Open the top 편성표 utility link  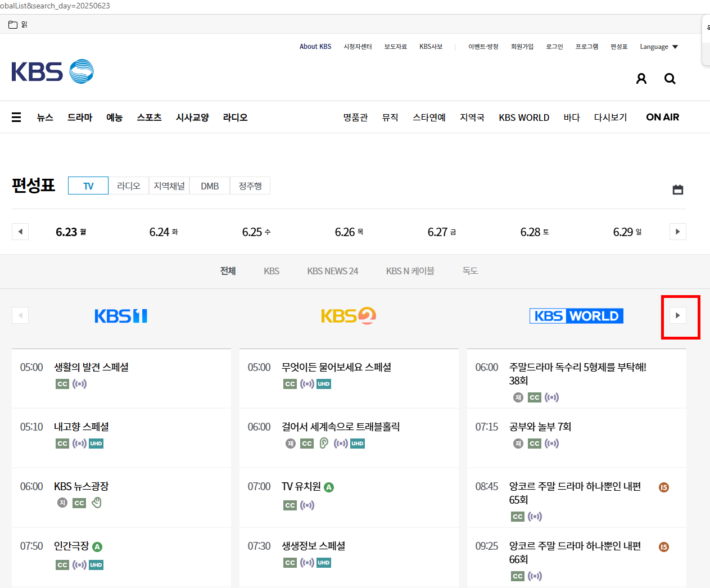click(x=619, y=47)
